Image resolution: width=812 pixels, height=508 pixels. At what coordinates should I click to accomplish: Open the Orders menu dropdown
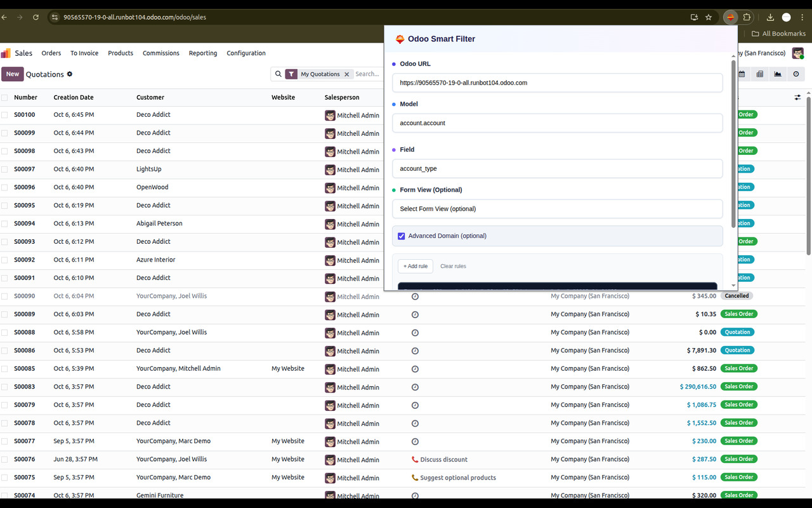pos(51,53)
